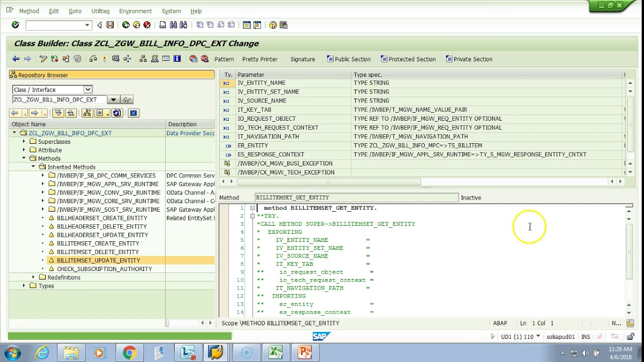Open the Protected Section
The image size is (644, 362).
(408, 59)
